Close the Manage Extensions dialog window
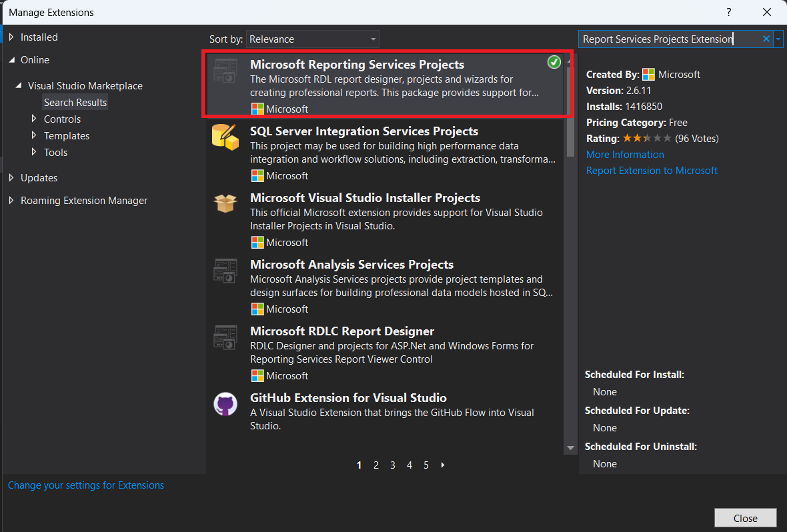Image resolution: width=787 pixels, height=532 pixels. point(766,12)
